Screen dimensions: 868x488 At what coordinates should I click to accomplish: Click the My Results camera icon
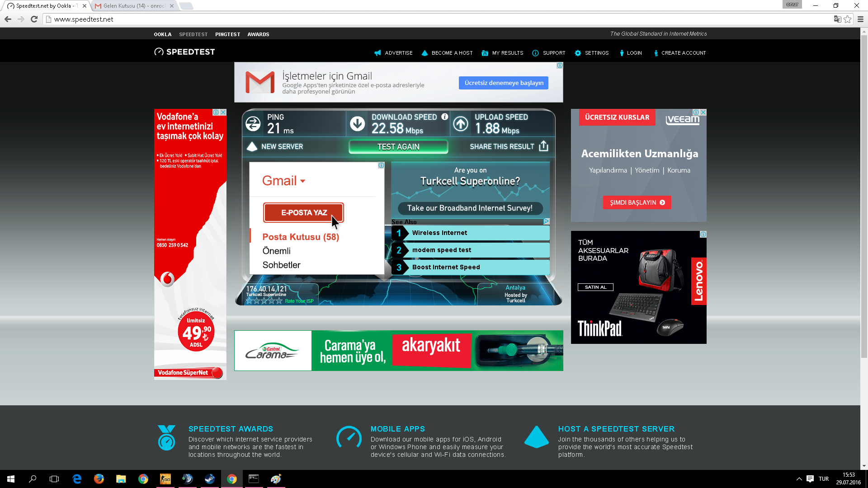485,53
